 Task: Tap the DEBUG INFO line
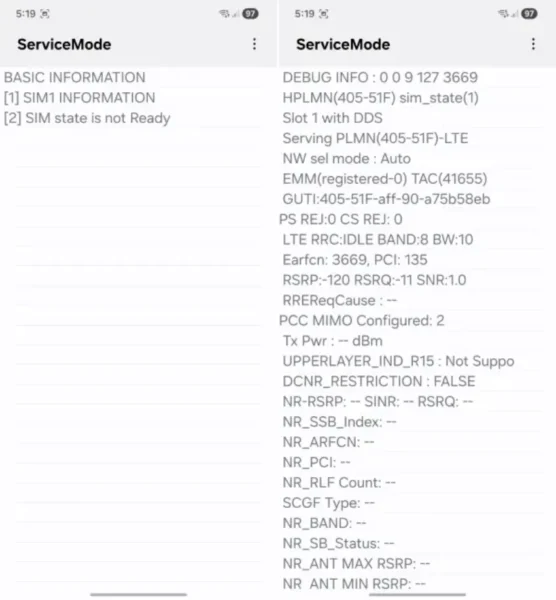380,78
